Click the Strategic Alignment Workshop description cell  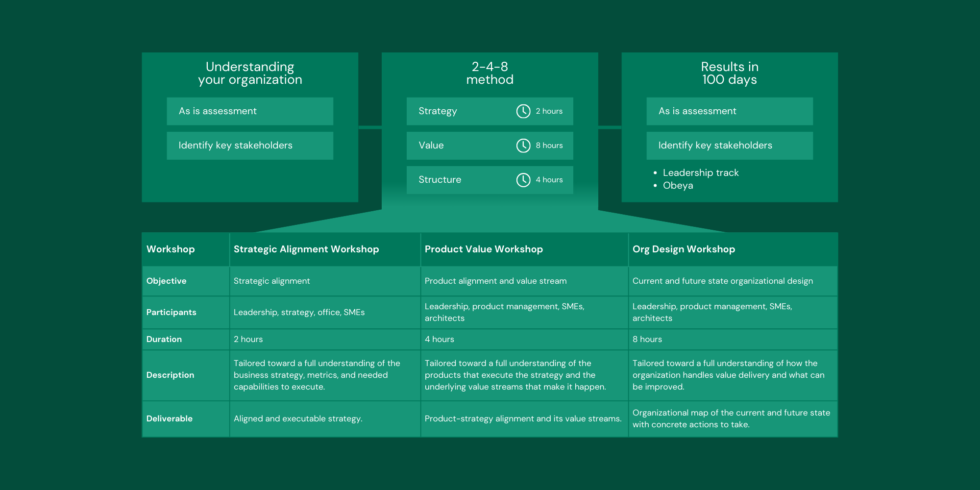pos(325,375)
